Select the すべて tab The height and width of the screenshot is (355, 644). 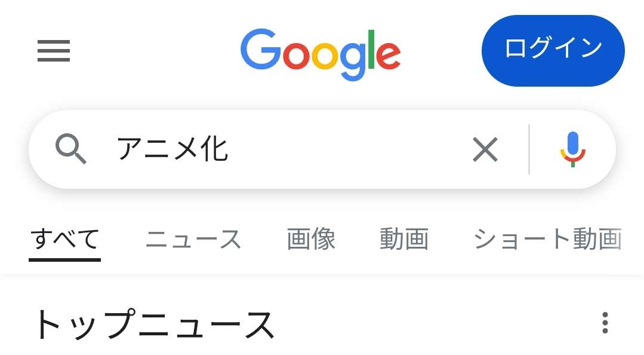tap(64, 240)
